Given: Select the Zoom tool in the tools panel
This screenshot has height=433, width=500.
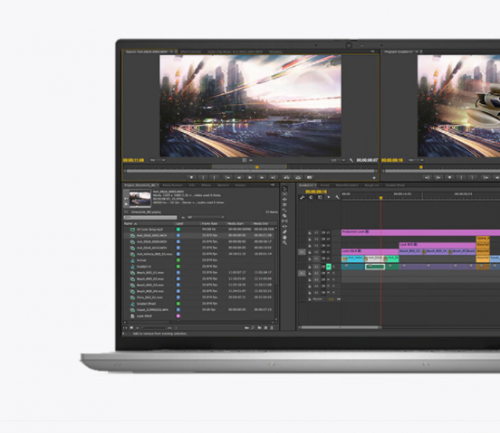Looking at the screenshot, I should [x=285, y=243].
